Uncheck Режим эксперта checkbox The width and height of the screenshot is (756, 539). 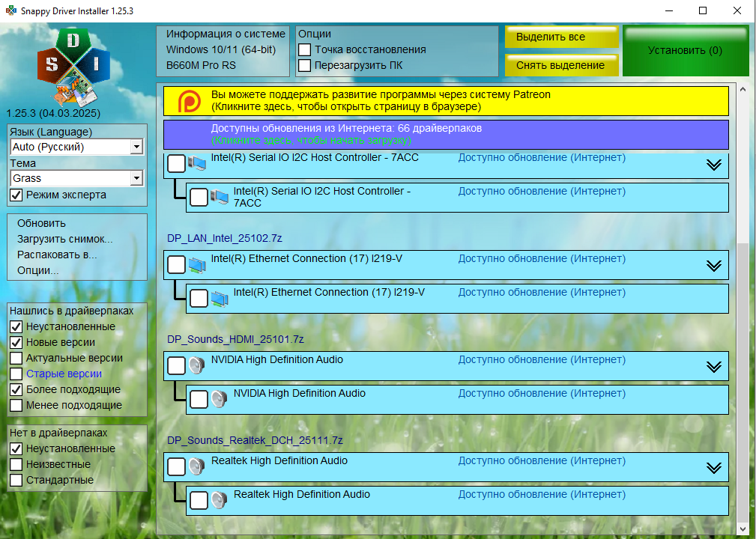pyautogui.click(x=16, y=195)
